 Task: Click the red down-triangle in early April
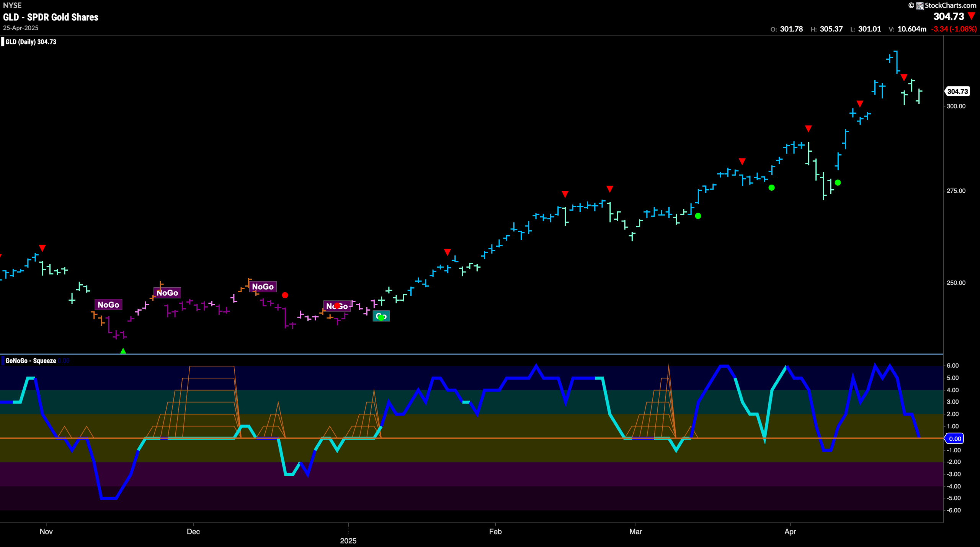click(808, 129)
